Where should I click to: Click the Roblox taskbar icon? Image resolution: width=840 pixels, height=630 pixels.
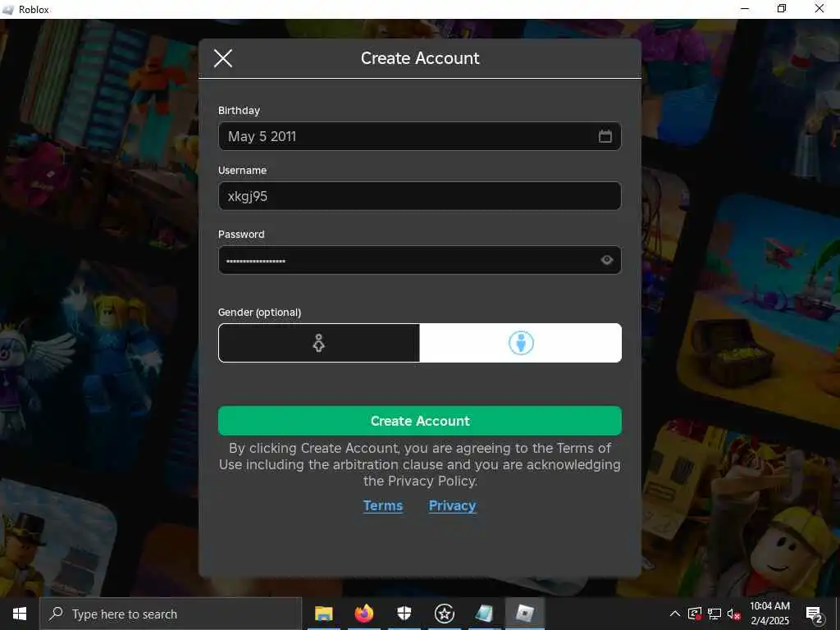[x=525, y=614]
